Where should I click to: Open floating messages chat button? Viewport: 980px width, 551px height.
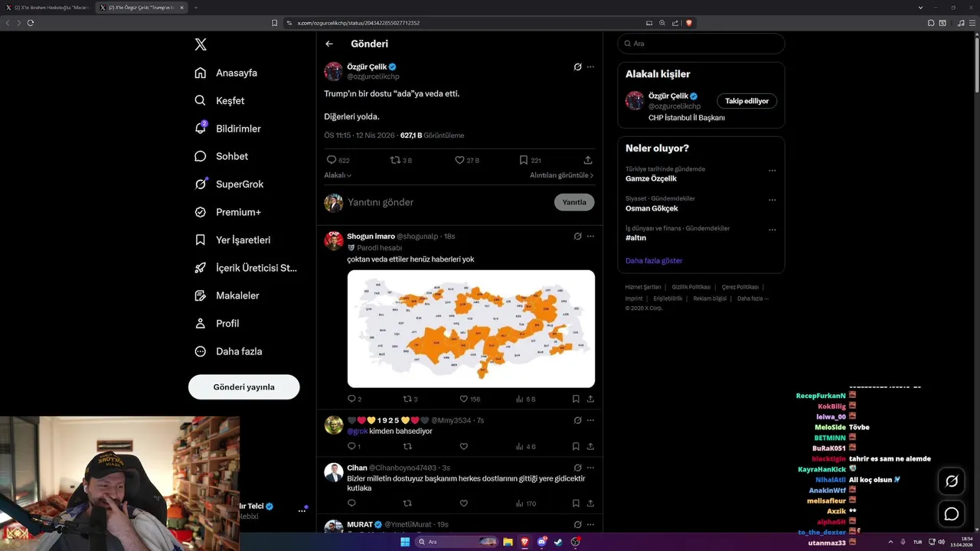tap(952, 514)
